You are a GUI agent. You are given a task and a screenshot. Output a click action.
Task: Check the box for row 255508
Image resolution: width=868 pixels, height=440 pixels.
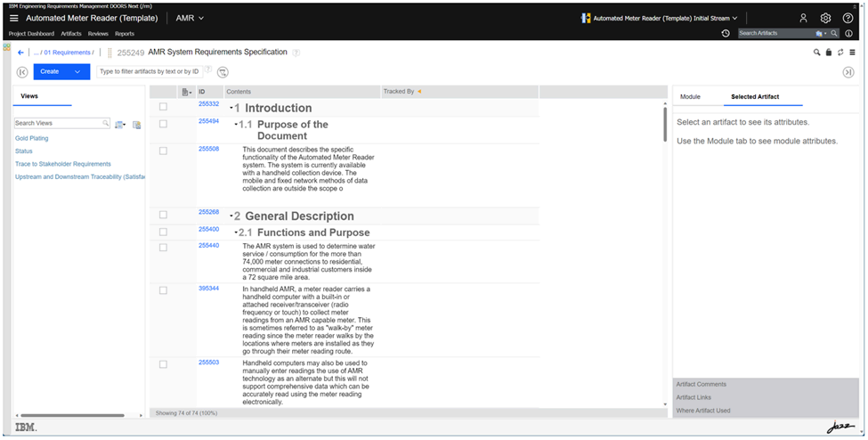(163, 151)
